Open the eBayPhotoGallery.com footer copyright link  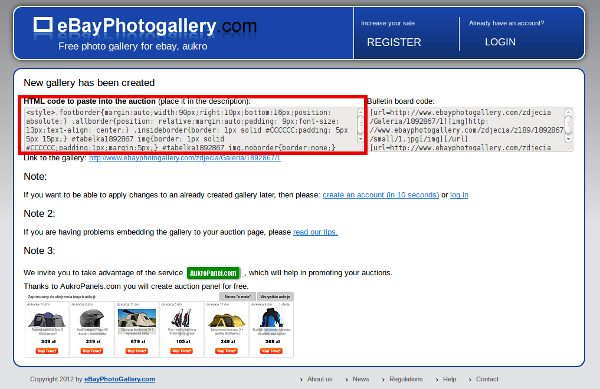point(119,379)
